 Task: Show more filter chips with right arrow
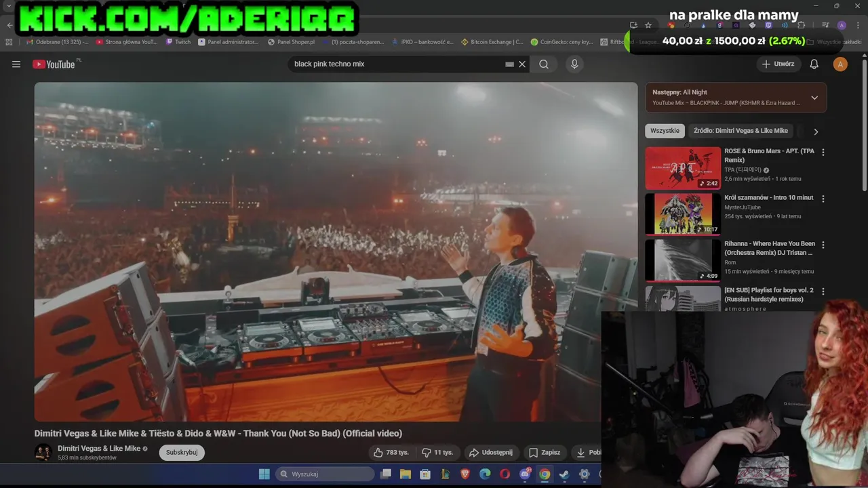tap(816, 131)
